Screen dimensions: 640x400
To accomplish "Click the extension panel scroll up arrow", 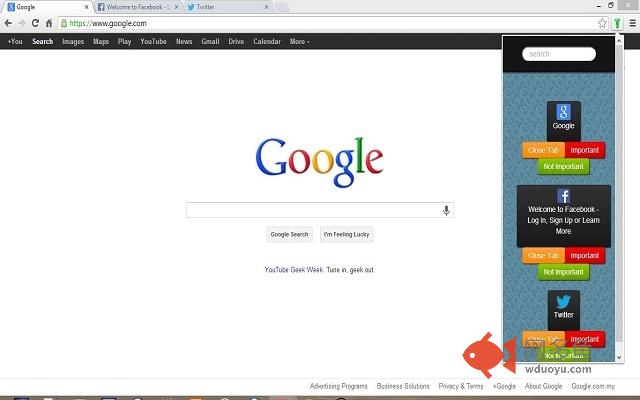I will (x=619, y=40).
